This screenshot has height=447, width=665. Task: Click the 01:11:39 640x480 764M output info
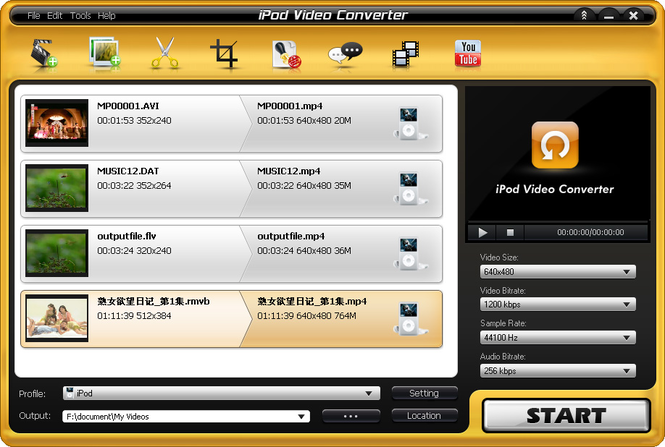tap(307, 316)
